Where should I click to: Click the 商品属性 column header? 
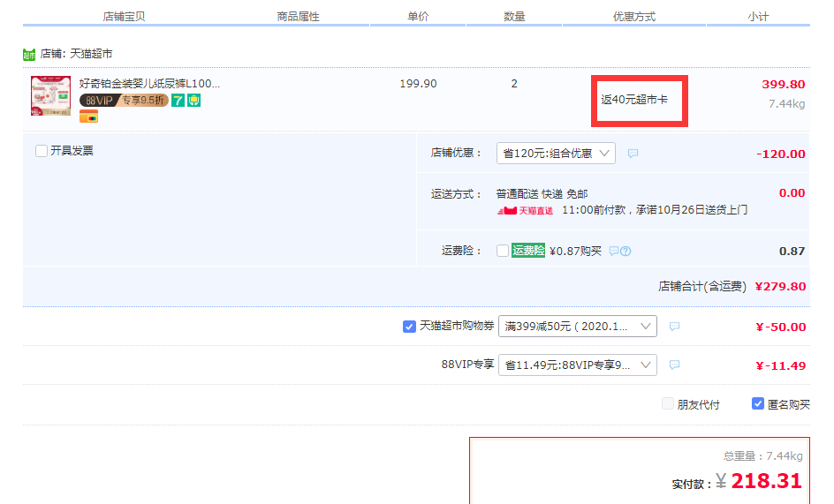tap(298, 17)
